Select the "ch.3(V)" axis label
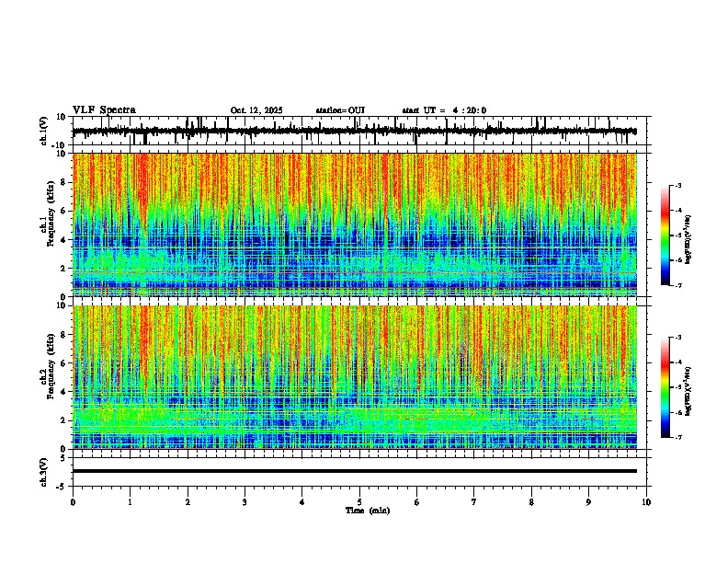Image resolution: width=728 pixels, height=563 pixels. pyautogui.click(x=44, y=472)
